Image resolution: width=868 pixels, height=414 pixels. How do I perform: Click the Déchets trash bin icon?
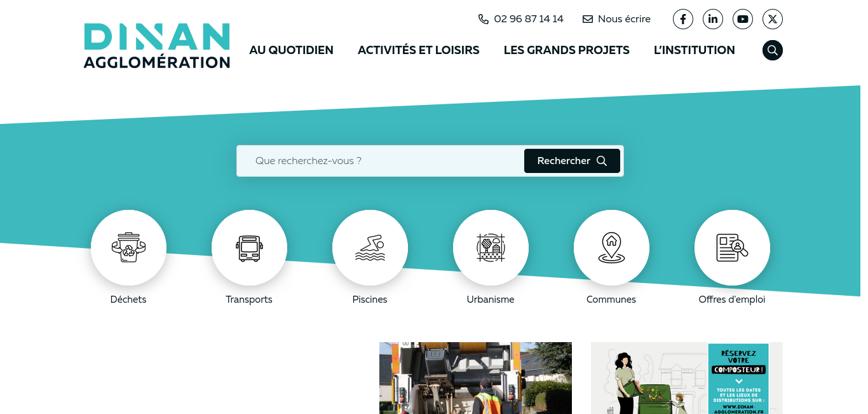[x=128, y=247]
